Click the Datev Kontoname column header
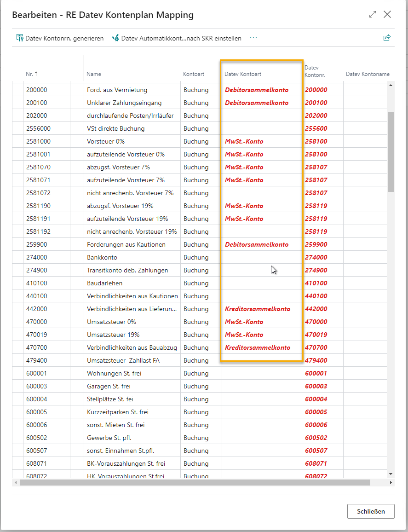Image resolution: width=408 pixels, height=532 pixels. 367,74
